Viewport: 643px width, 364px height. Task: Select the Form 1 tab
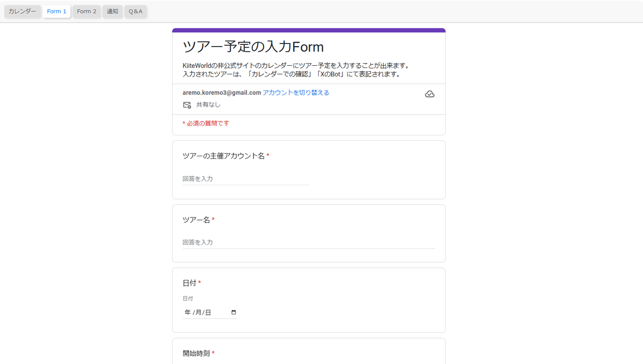point(57,11)
